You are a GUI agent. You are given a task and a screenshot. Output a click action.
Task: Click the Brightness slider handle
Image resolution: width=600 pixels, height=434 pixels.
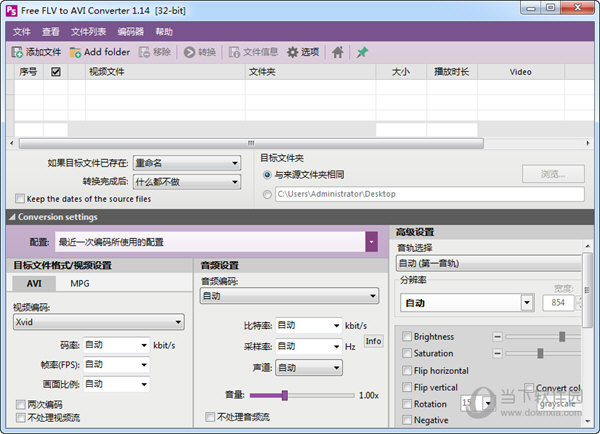point(562,337)
